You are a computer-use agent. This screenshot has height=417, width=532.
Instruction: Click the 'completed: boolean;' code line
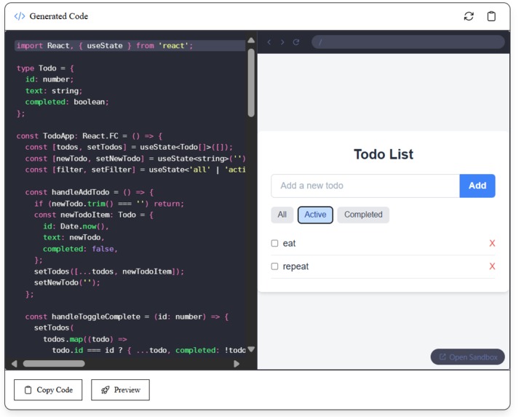coord(67,102)
